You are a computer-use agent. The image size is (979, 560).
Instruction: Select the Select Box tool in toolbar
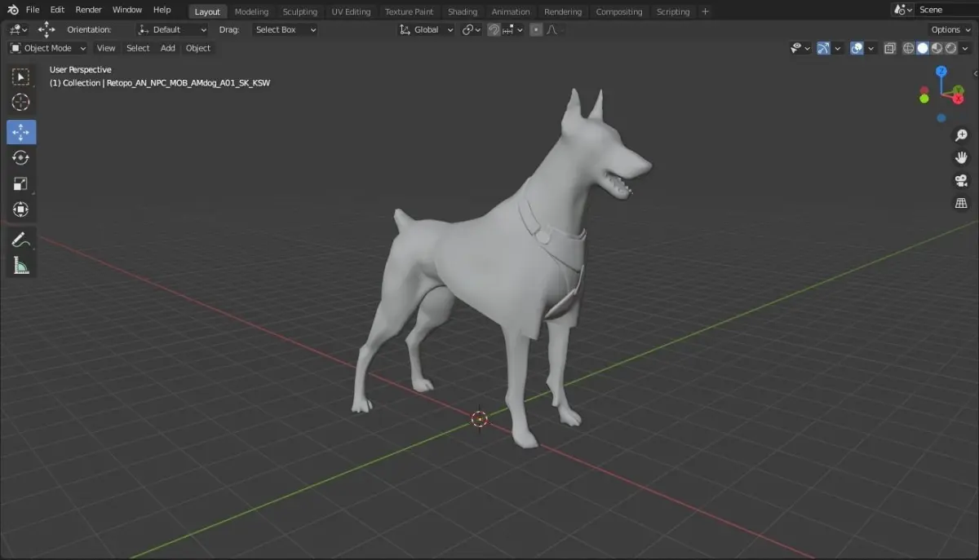(x=21, y=77)
